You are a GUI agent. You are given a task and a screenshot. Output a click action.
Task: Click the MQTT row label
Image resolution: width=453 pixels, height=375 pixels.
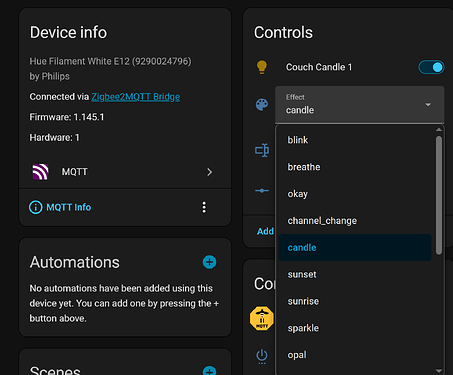click(x=74, y=172)
